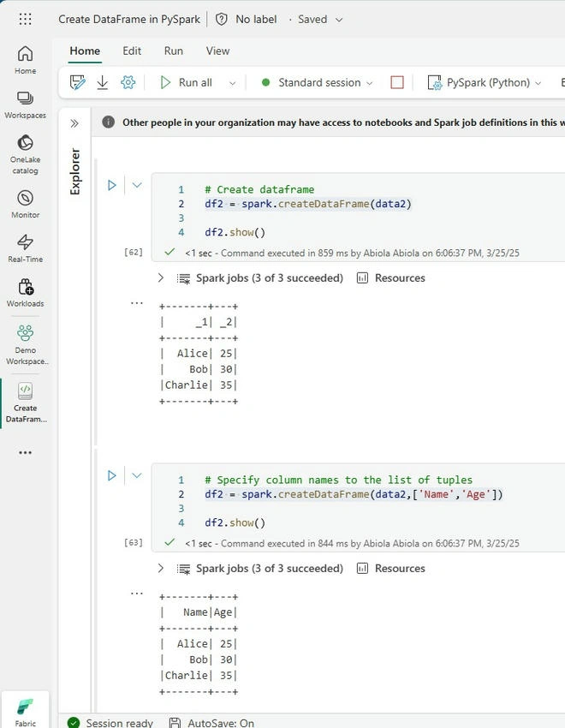Open the PySpark (Python) language dropdown

pyautogui.click(x=485, y=82)
